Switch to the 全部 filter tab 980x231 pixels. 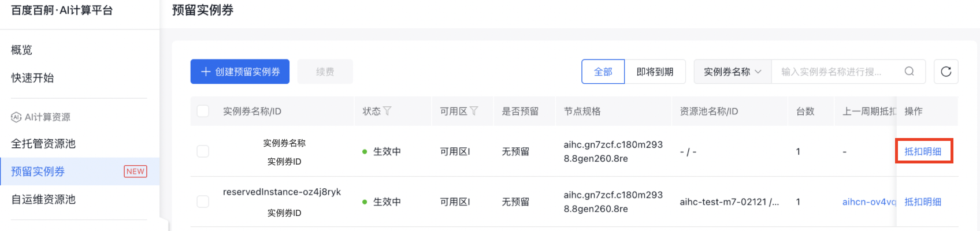603,72
